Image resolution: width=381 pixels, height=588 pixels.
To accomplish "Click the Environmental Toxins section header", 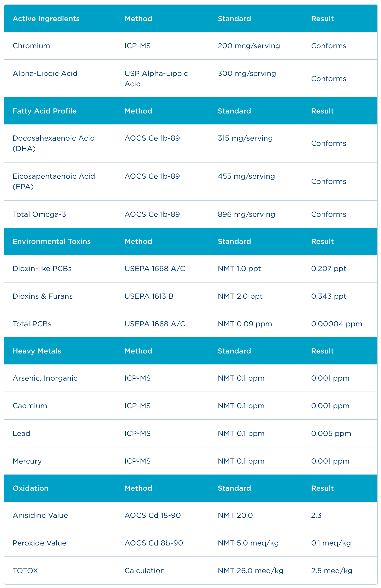I will click(51, 242).
